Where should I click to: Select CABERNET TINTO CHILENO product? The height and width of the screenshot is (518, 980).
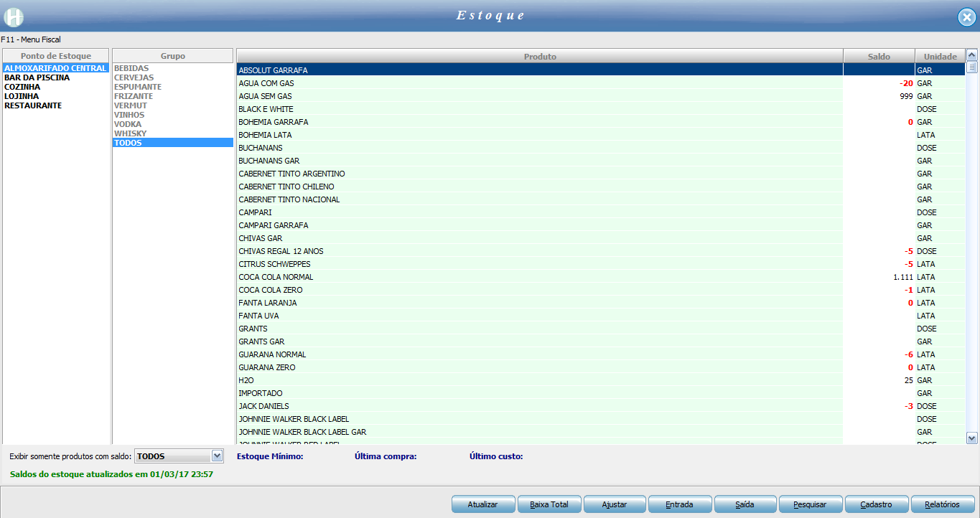point(601,187)
